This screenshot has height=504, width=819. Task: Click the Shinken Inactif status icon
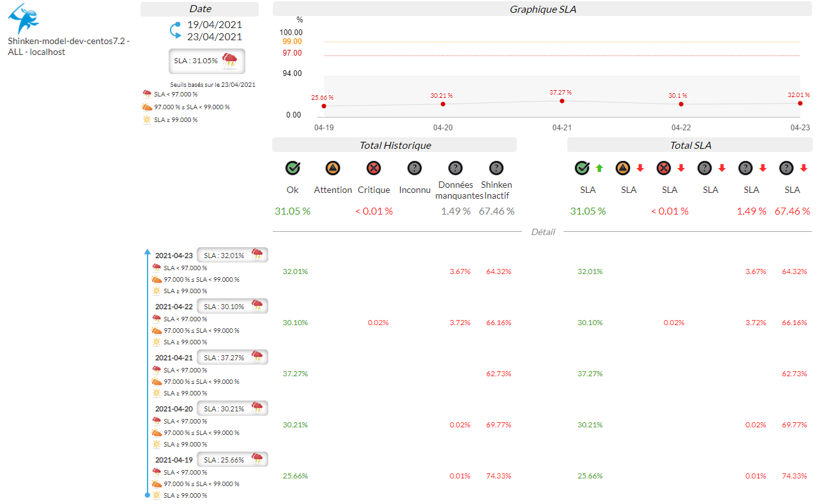[496, 168]
